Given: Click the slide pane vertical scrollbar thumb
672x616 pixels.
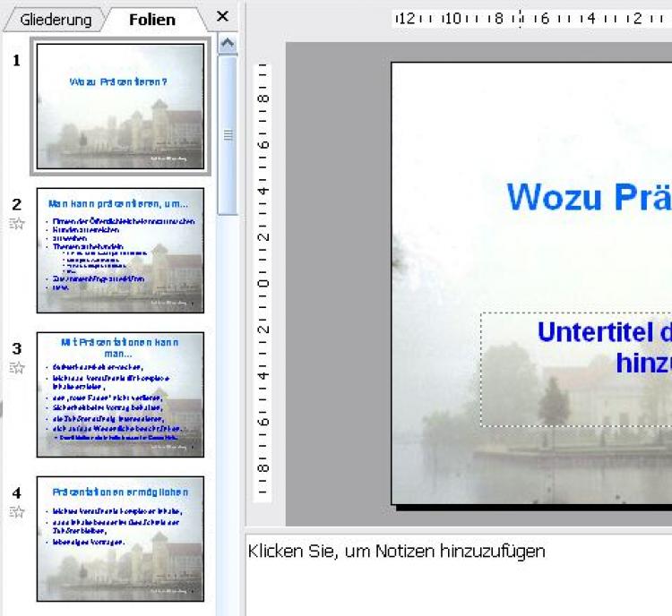Looking at the screenshot, I should click(x=228, y=134).
